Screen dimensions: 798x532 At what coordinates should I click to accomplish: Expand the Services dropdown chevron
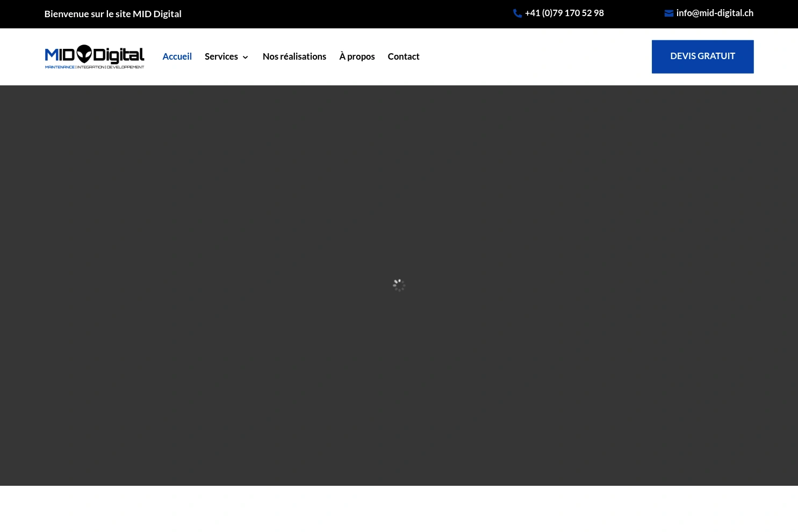(245, 57)
